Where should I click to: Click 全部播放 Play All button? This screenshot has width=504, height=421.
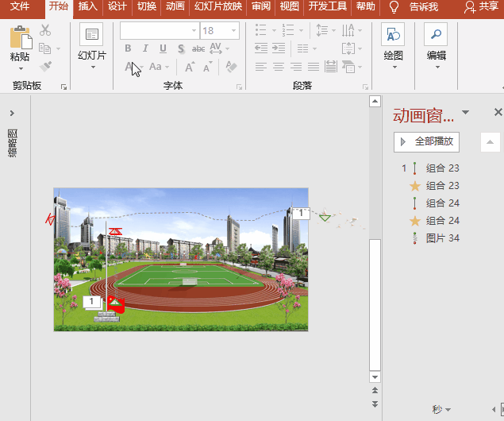[426, 142]
